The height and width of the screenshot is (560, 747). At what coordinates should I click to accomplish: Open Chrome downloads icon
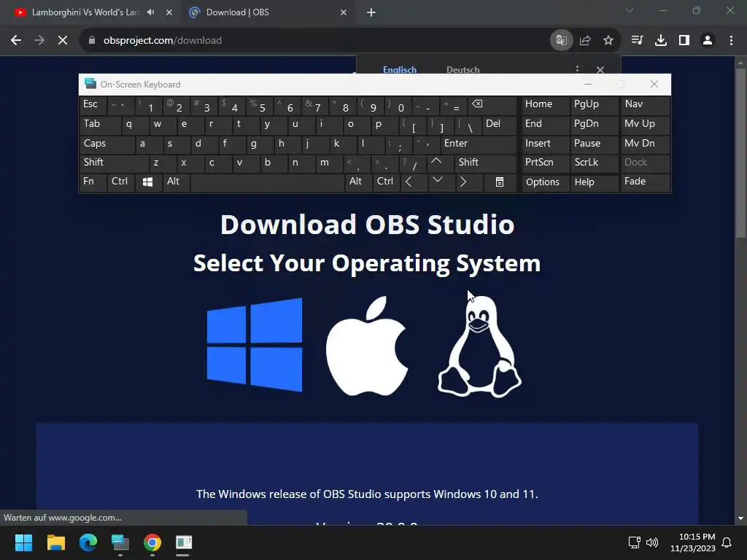click(x=661, y=41)
